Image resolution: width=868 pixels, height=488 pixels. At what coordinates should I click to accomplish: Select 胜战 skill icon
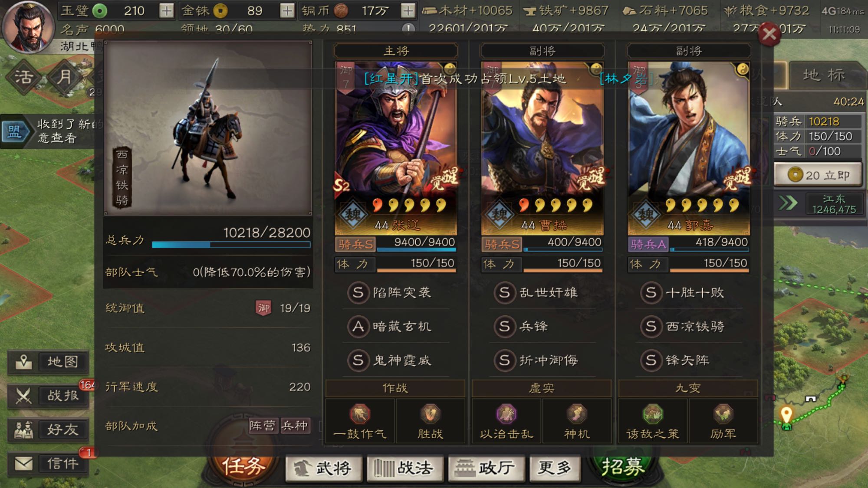pyautogui.click(x=430, y=414)
